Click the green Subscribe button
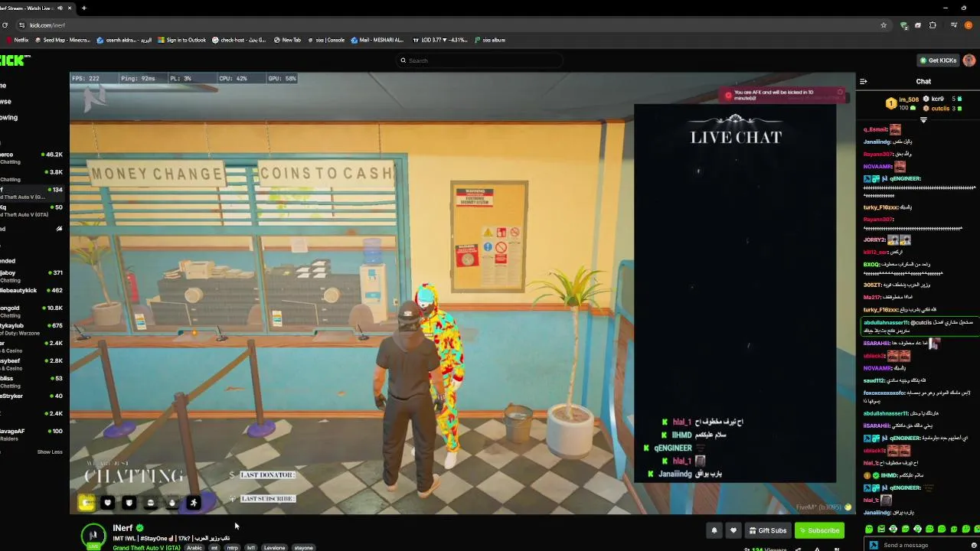Image resolution: width=980 pixels, height=551 pixels. (819, 530)
